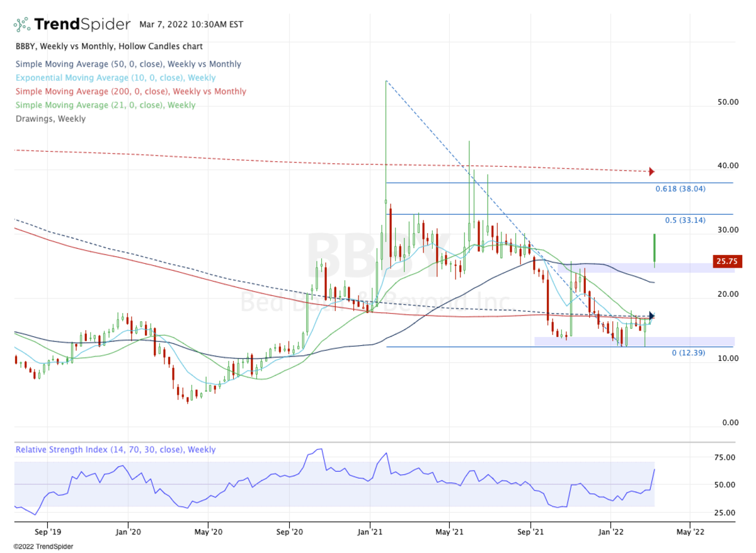This screenshot has width=756, height=553.
Task: Click the Relative Strength Index indicator label
Action: click(115, 450)
